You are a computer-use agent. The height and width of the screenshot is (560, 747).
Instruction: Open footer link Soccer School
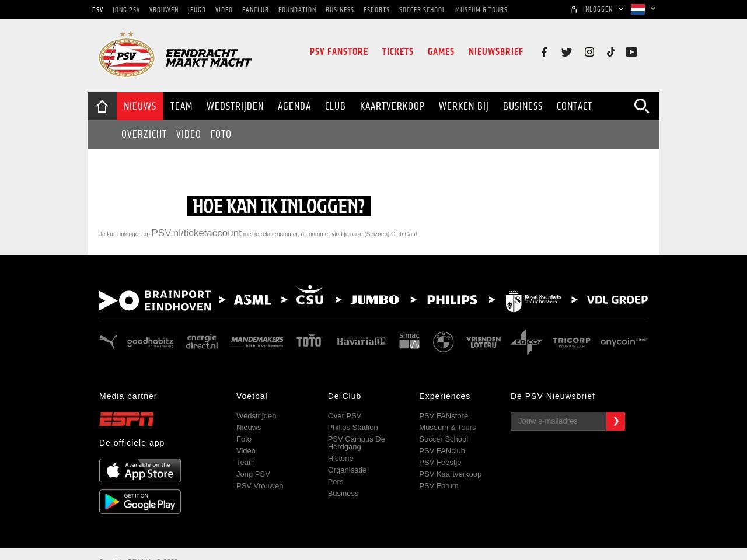444,439
